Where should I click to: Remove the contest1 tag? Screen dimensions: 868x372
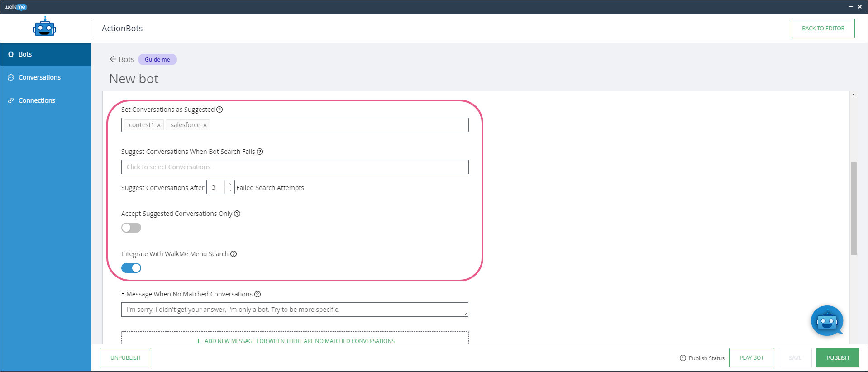(159, 125)
